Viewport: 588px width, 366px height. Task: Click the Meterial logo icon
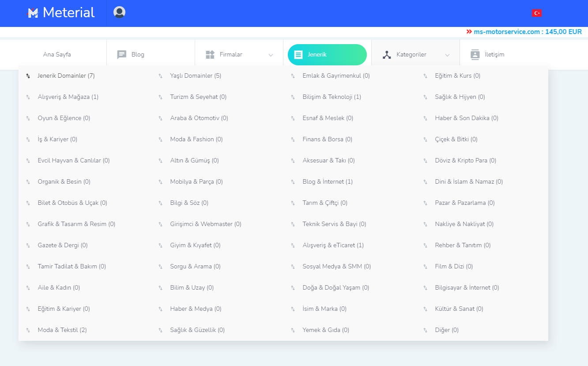[x=33, y=13]
